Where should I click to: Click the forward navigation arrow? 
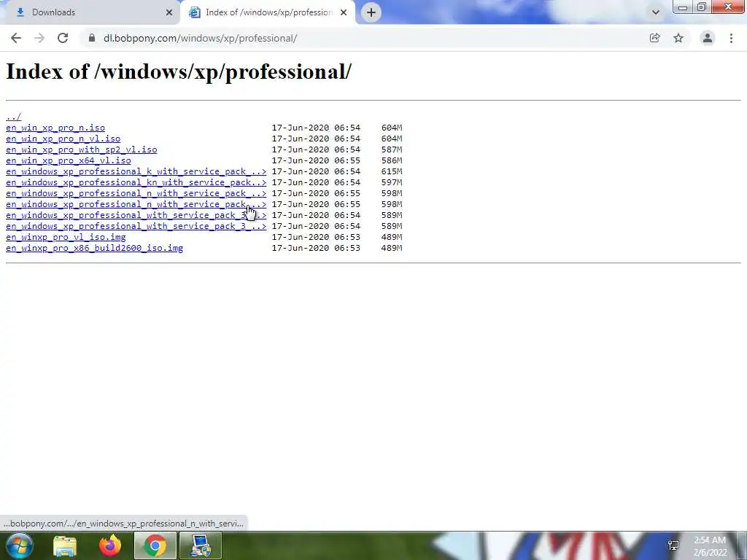point(39,38)
